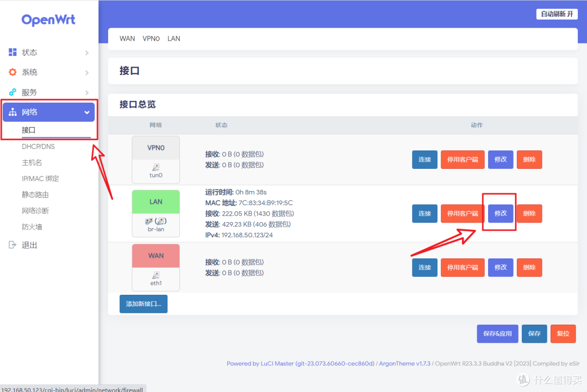Viewport: 587px width, 392px height.
Task: Collapse the 网络 sidebar section
Action: coord(86,111)
